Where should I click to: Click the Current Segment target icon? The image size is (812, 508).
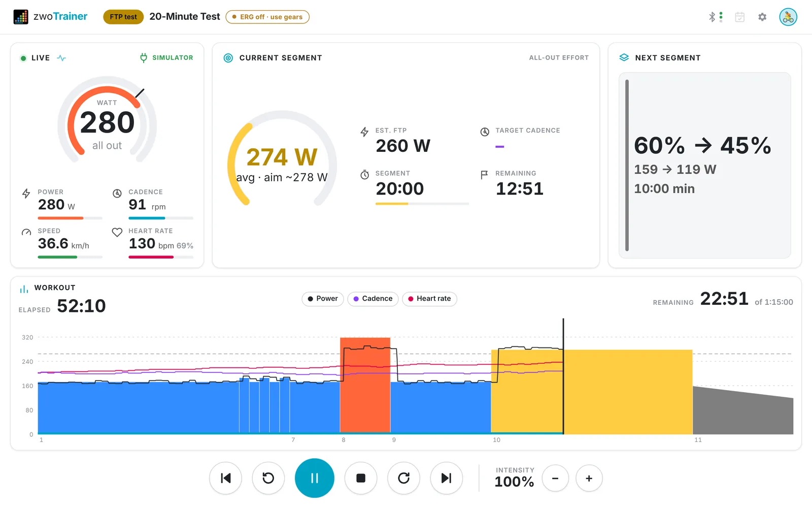click(228, 58)
